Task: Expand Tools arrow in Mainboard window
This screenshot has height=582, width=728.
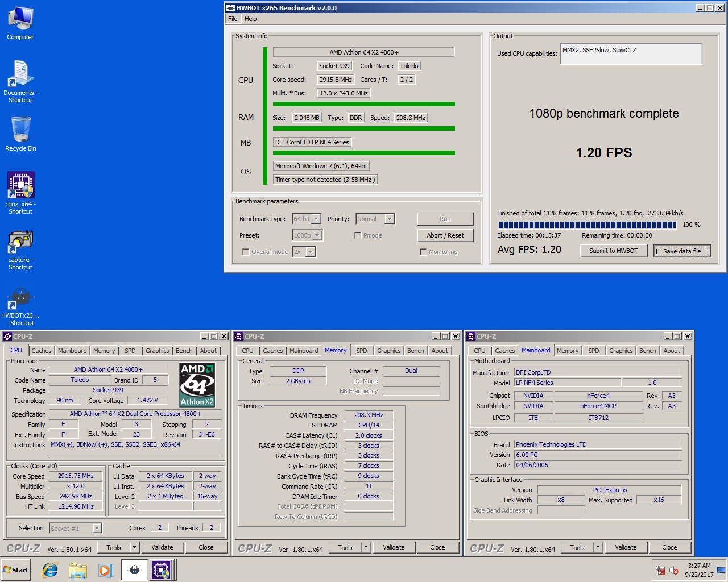Action: click(x=598, y=547)
